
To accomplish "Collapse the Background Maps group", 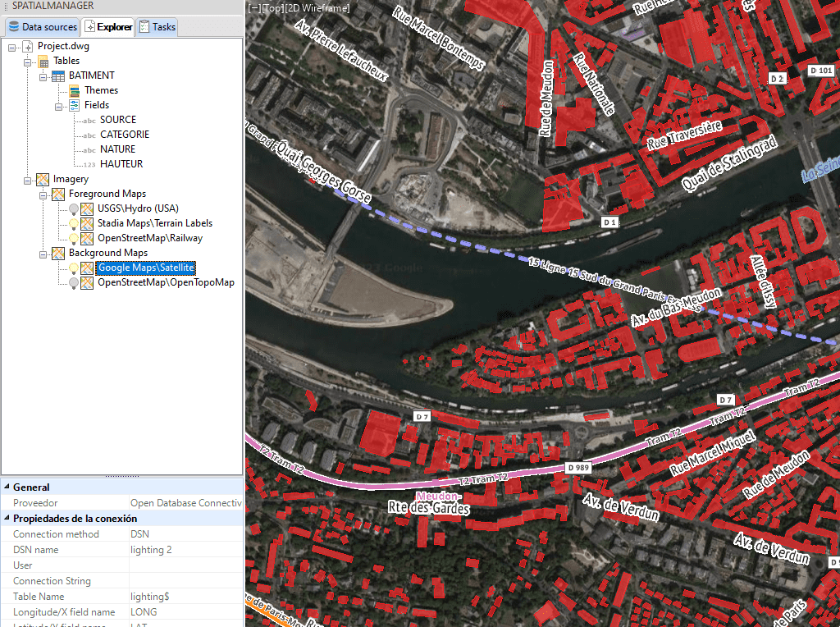I will click(x=43, y=254).
